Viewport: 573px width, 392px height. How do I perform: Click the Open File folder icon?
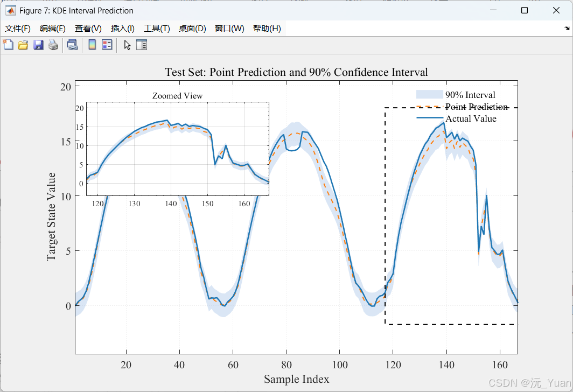(x=23, y=45)
